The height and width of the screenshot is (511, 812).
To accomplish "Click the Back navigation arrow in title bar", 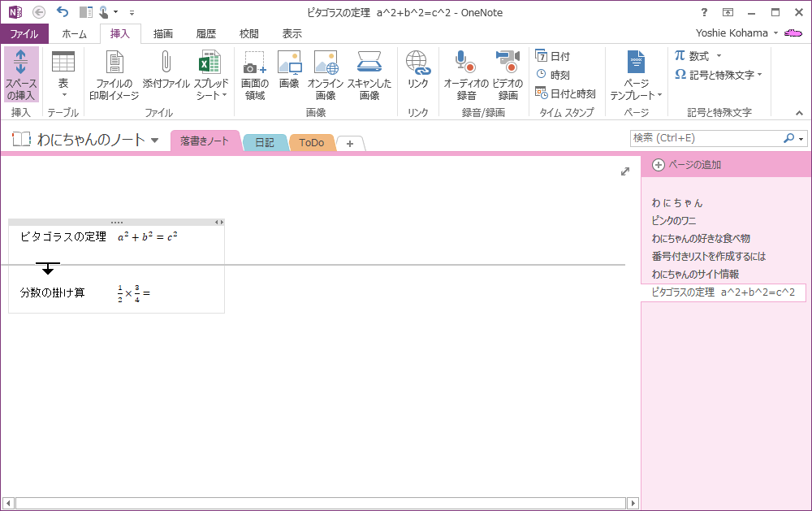I will (x=39, y=12).
